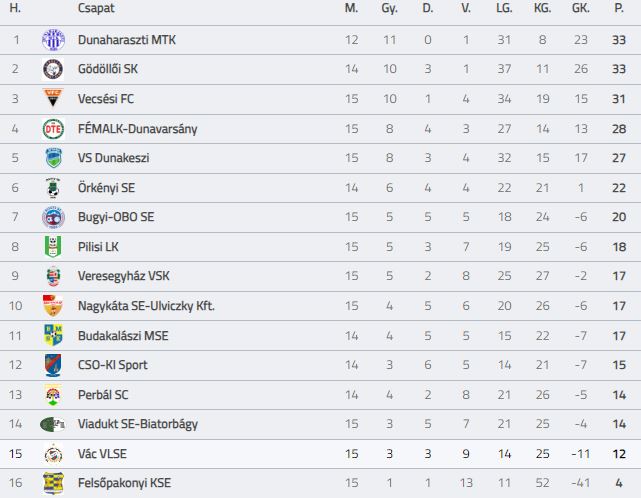Image resolution: width=641 pixels, height=498 pixels.
Task: Open the Viadukt SE-Biatorbágy team link
Action: 138,424
